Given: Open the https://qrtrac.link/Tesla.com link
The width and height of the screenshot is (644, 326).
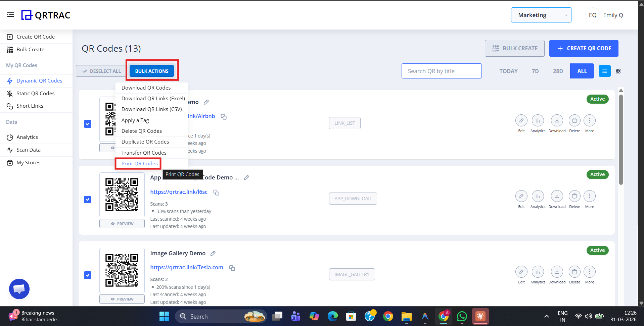Looking at the screenshot, I should tap(187, 267).
